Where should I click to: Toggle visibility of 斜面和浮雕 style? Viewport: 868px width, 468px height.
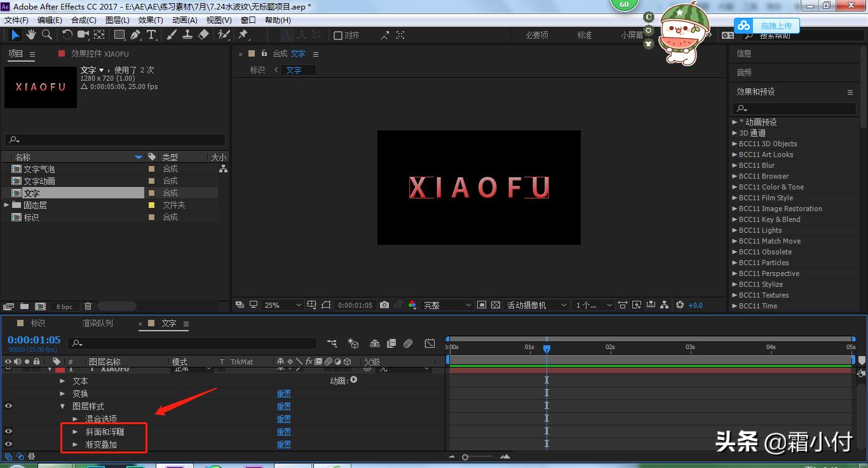(x=8, y=432)
